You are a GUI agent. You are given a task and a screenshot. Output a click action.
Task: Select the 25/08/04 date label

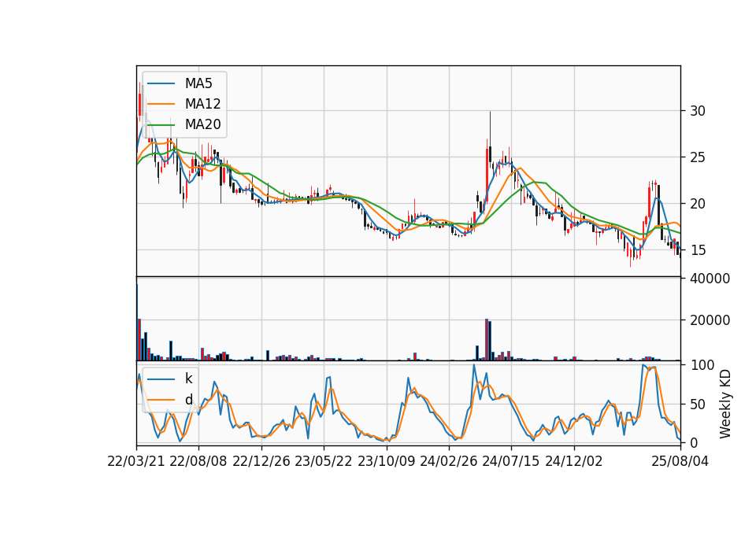point(680,461)
